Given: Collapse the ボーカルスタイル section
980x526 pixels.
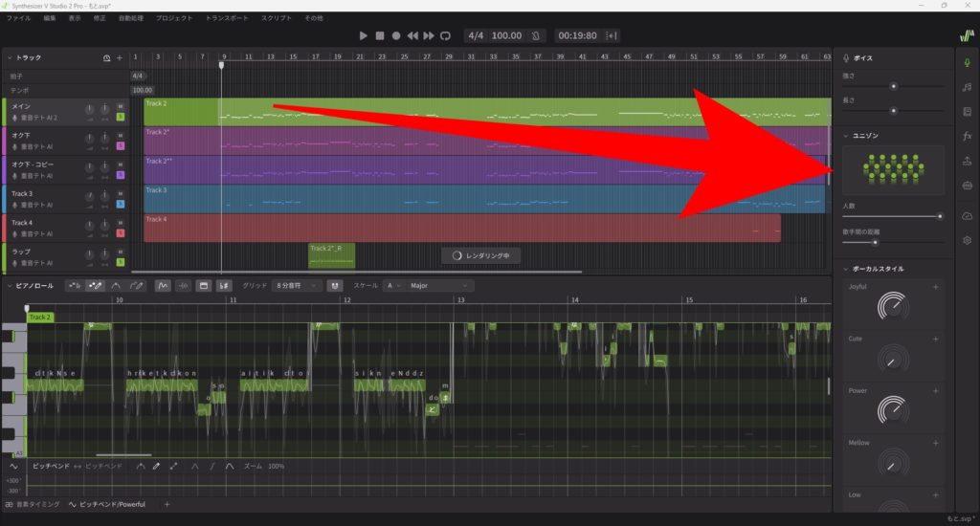Looking at the screenshot, I should pos(844,269).
